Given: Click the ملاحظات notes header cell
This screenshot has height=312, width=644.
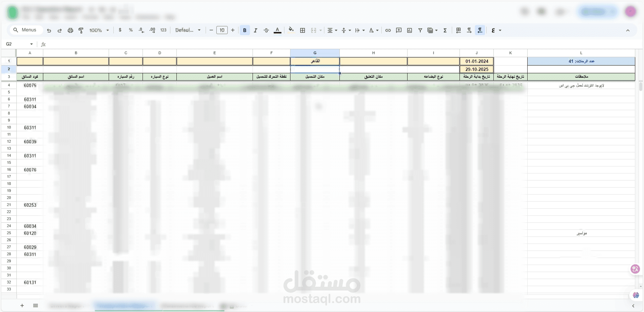Looking at the screenshot, I should point(581,77).
